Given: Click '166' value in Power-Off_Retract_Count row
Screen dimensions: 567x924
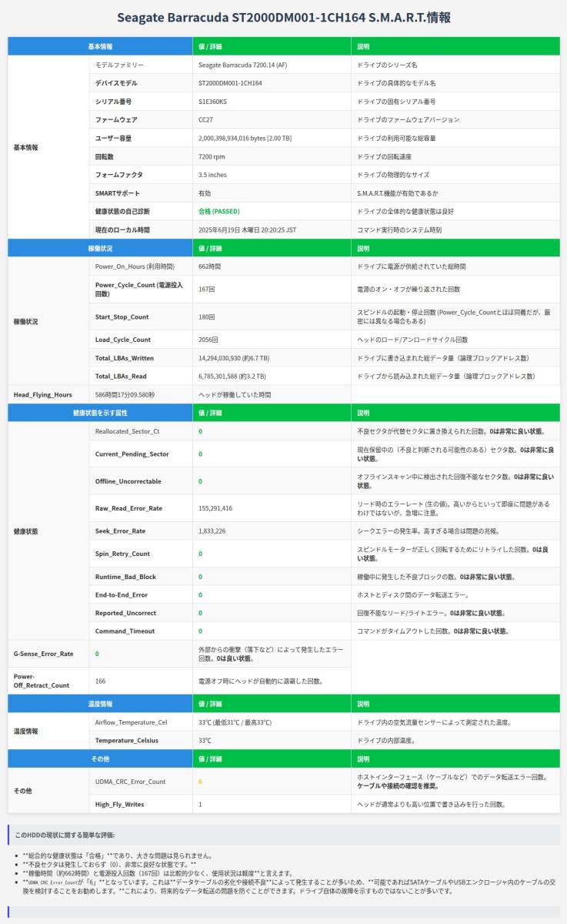Looking at the screenshot, I should (101, 681).
